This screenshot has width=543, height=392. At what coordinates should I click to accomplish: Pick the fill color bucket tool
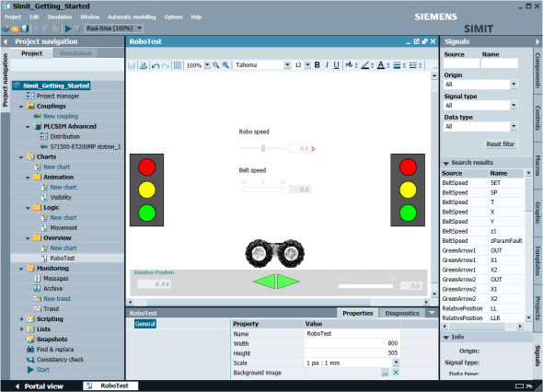pos(349,65)
